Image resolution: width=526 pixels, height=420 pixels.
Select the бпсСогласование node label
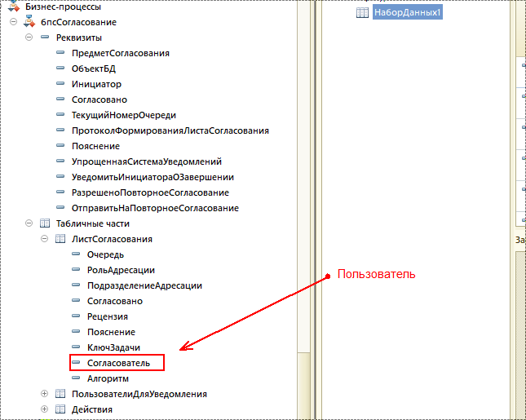78,22
